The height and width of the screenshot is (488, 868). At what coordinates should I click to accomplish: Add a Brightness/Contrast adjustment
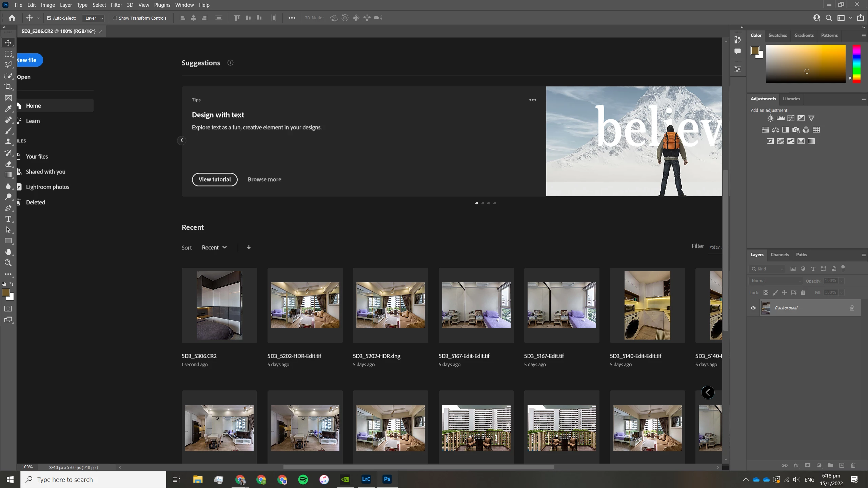click(x=770, y=118)
